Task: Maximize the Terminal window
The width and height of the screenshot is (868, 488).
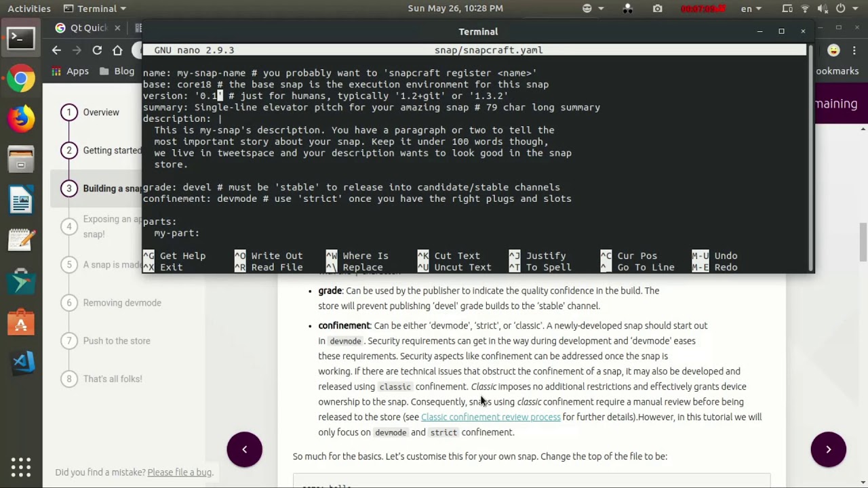Action: point(781,31)
